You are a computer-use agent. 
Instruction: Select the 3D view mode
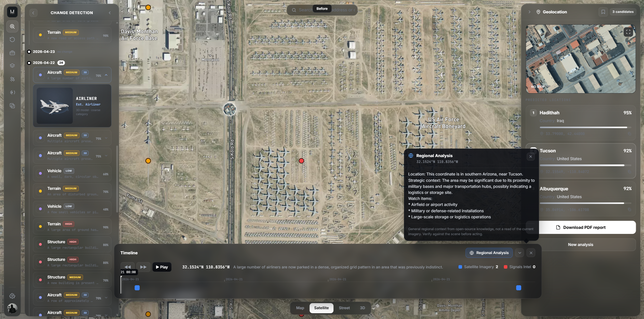tap(362, 308)
